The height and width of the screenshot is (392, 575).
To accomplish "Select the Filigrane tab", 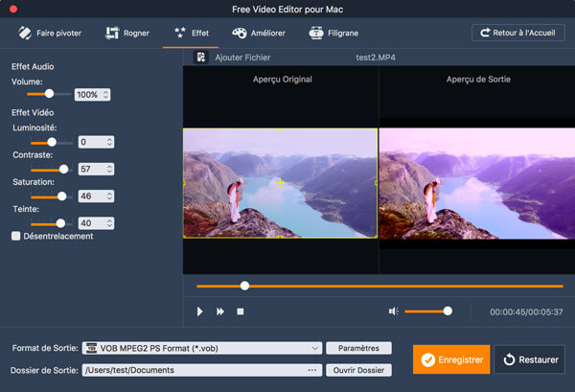I will click(x=334, y=33).
